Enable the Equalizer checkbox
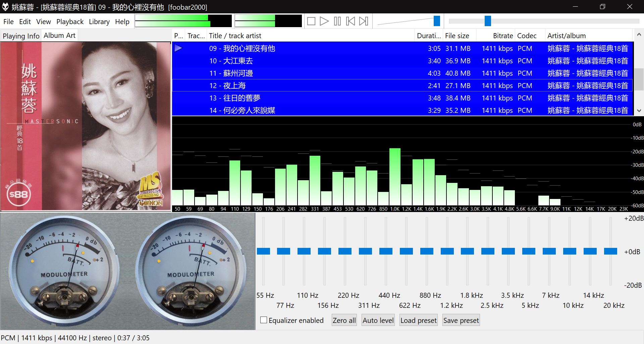Image resolution: width=644 pixels, height=344 pixels. click(x=264, y=320)
